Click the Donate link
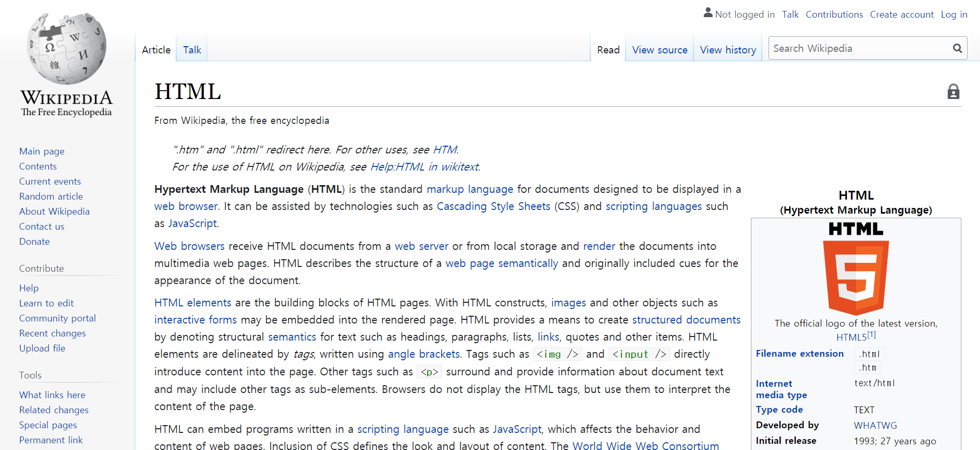Viewport: 980px width, 450px height. pos(34,242)
